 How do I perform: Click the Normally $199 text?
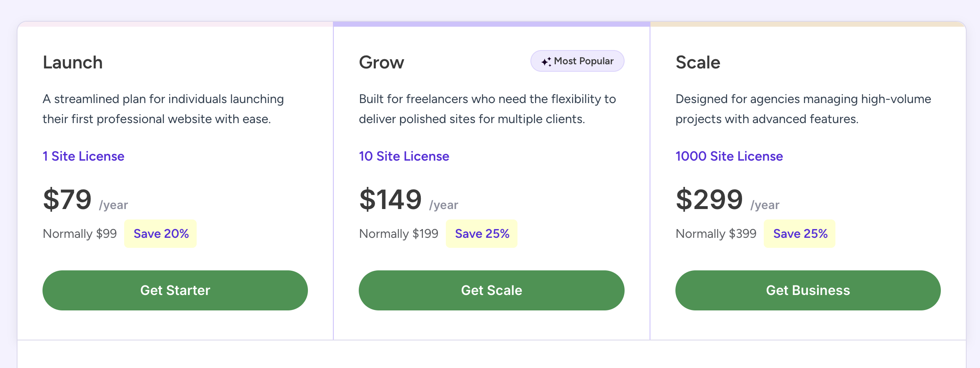pos(399,234)
